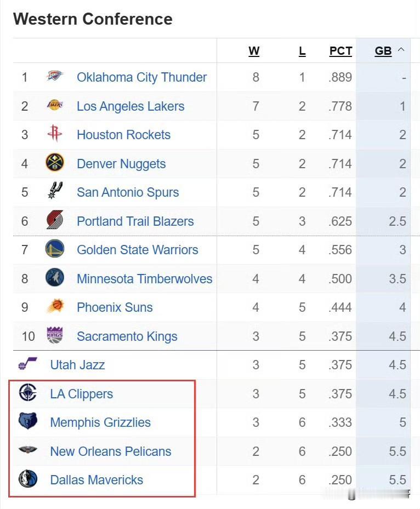
Task: Sort standings by L column
Action: [302, 52]
